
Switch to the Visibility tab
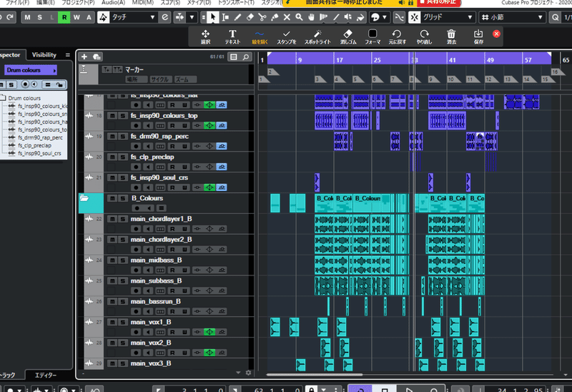tap(44, 55)
